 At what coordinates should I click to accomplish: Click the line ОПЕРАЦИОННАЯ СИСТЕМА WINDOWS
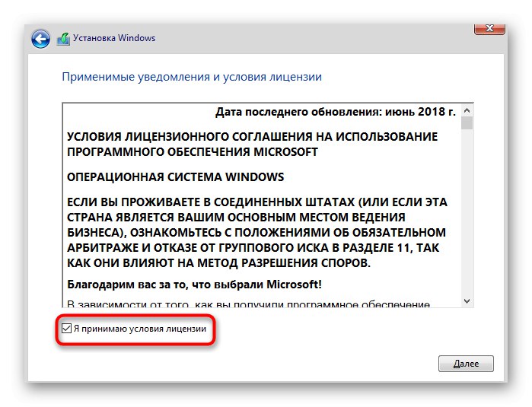[175, 177]
